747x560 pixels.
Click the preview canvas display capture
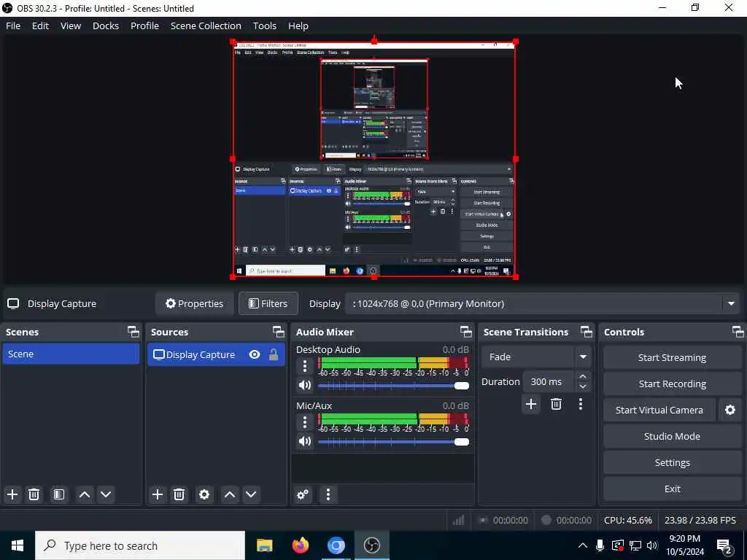point(374,159)
